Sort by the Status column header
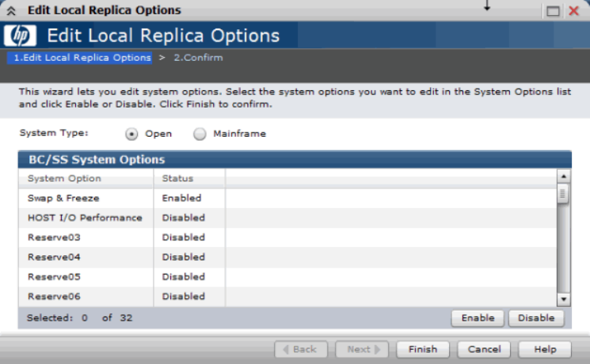590x364 pixels. [x=189, y=178]
